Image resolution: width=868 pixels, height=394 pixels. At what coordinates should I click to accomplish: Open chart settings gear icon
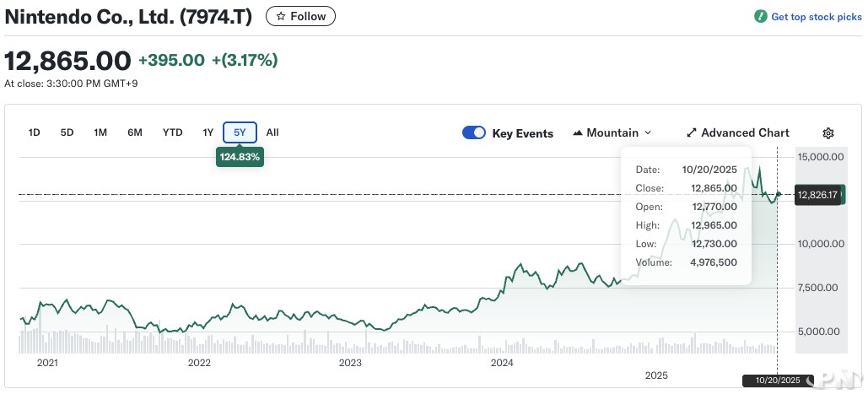828,133
